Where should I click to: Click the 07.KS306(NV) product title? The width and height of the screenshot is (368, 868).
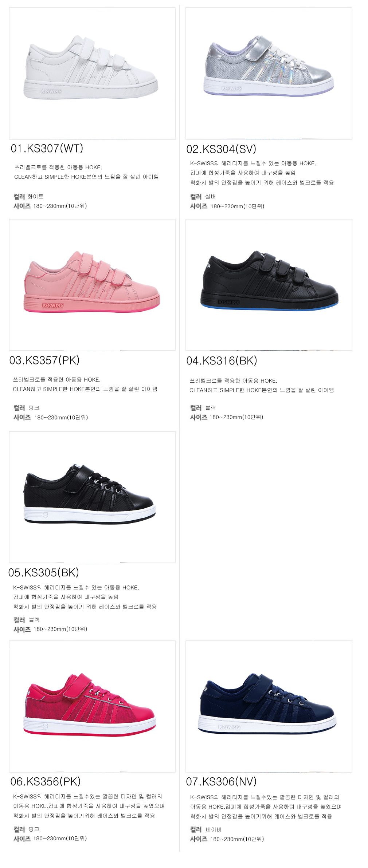click(x=222, y=781)
